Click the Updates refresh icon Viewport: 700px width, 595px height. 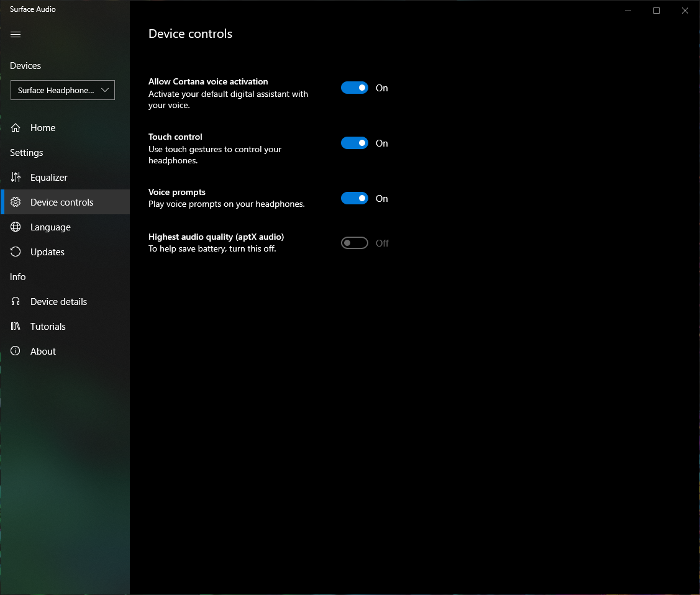tap(16, 252)
